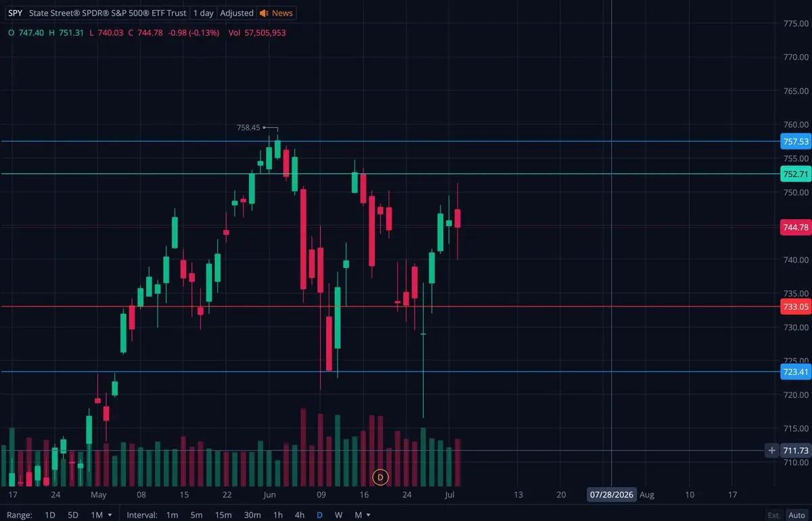Screen dimensions: 812x521
Task: Toggle the Adjusted price setting
Action: tap(237, 13)
